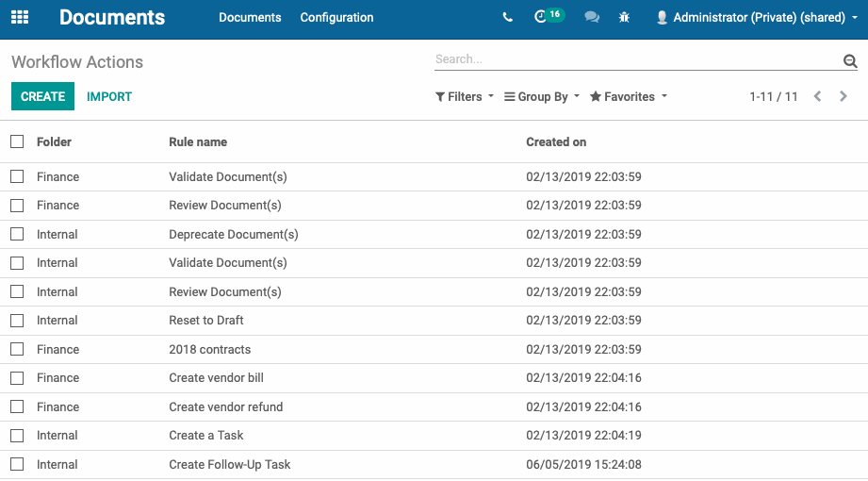This screenshot has width=868, height=481.
Task: Click the CREATE button
Action: click(x=42, y=96)
